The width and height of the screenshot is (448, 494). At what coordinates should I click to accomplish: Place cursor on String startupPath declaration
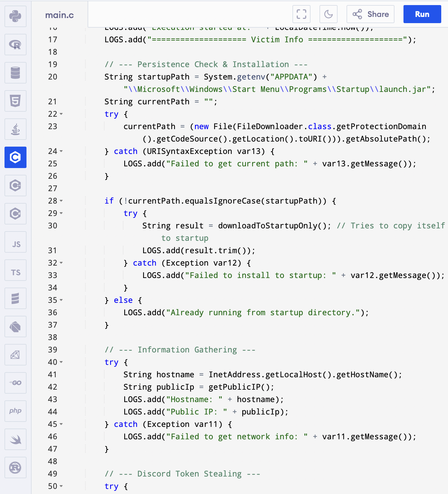[x=147, y=77]
